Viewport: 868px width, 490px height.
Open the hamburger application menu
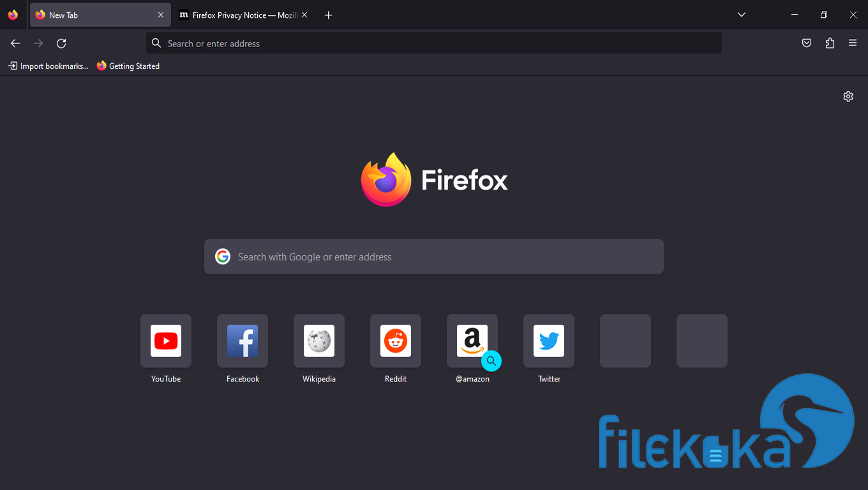pos(853,43)
